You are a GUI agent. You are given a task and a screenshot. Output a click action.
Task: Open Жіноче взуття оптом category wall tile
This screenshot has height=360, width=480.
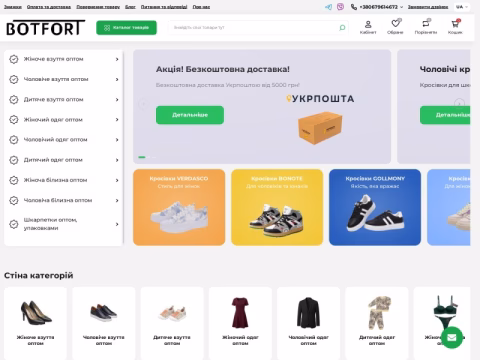click(35, 323)
